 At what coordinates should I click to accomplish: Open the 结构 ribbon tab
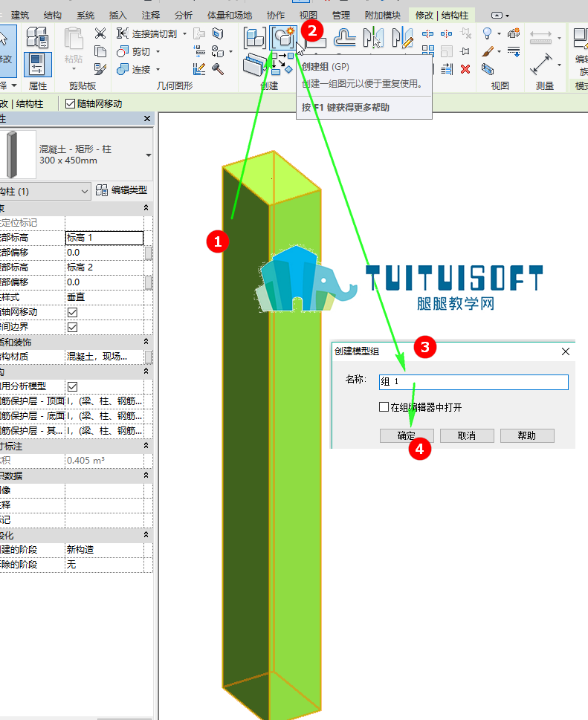coord(52,15)
